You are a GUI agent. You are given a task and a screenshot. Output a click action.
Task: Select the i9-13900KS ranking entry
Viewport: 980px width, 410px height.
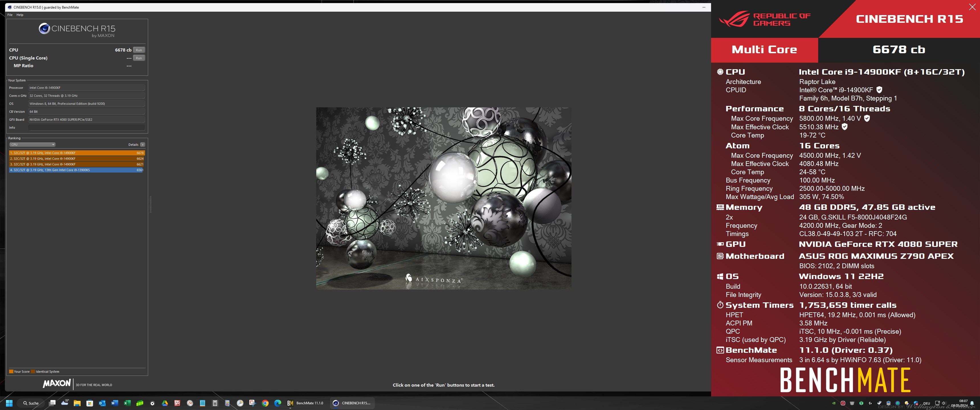pyautogui.click(x=76, y=170)
